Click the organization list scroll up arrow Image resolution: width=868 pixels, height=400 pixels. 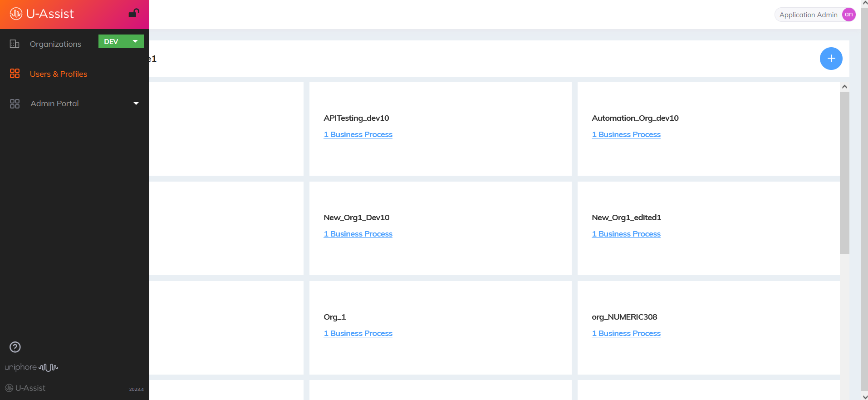tap(844, 87)
